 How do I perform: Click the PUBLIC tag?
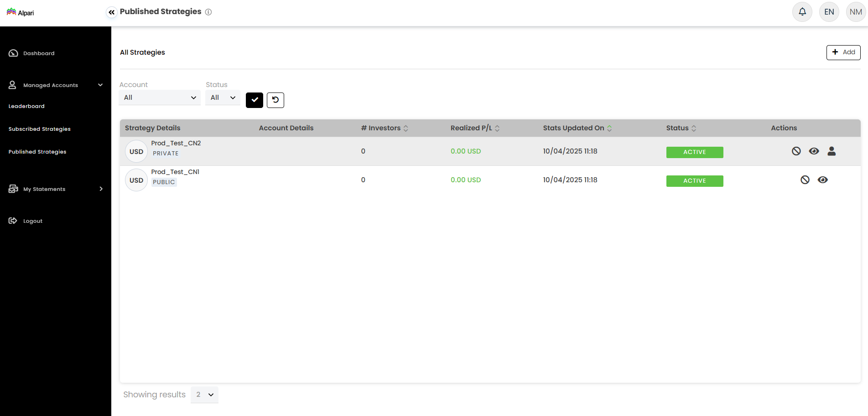click(x=164, y=182)
